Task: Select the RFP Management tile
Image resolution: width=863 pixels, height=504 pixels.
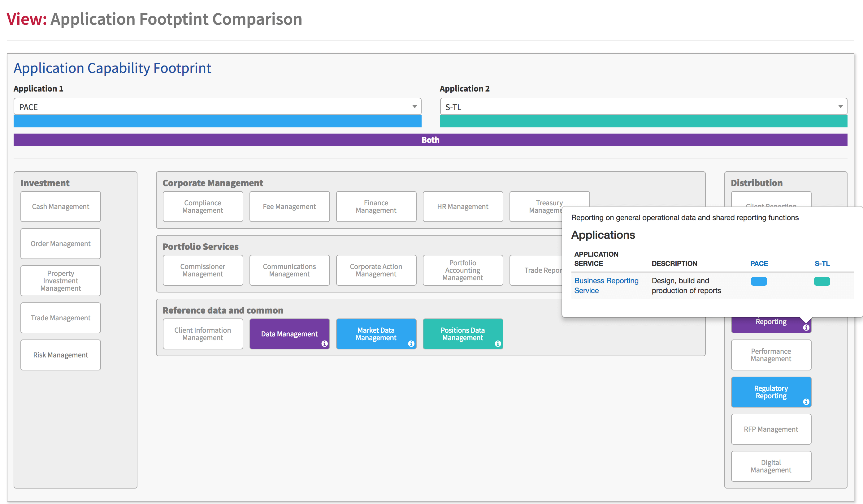Action: (771, 429)
